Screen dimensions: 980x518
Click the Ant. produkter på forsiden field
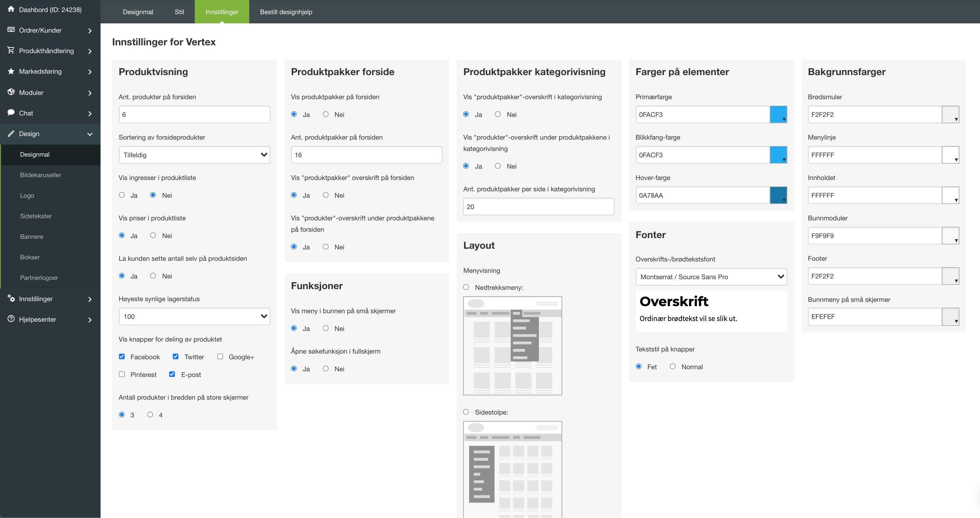[194, 114]
